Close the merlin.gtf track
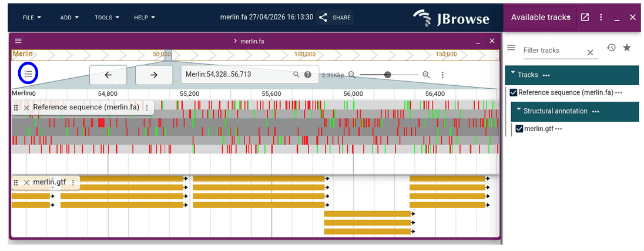 click(26, 182)
